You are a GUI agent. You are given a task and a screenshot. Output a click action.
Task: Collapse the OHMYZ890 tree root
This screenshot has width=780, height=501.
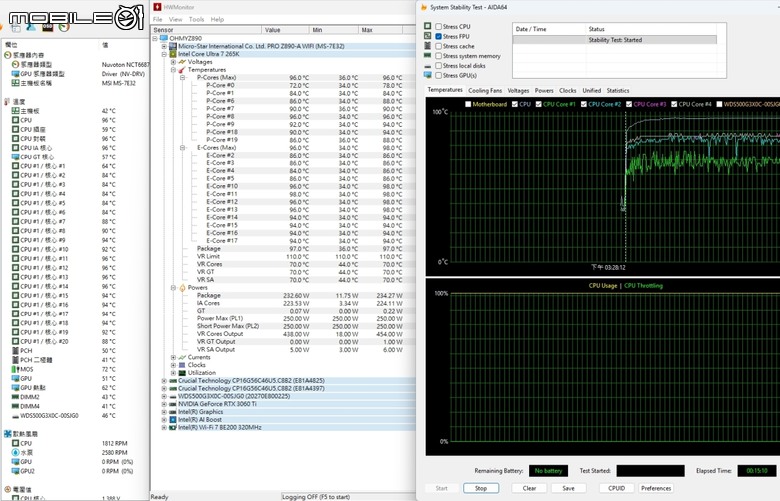point(155,38)
